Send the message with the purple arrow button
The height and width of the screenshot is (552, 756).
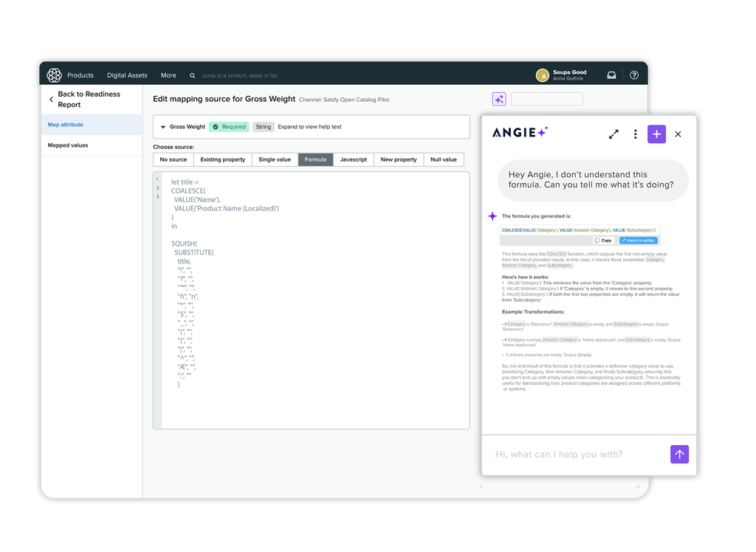(679, 454)
